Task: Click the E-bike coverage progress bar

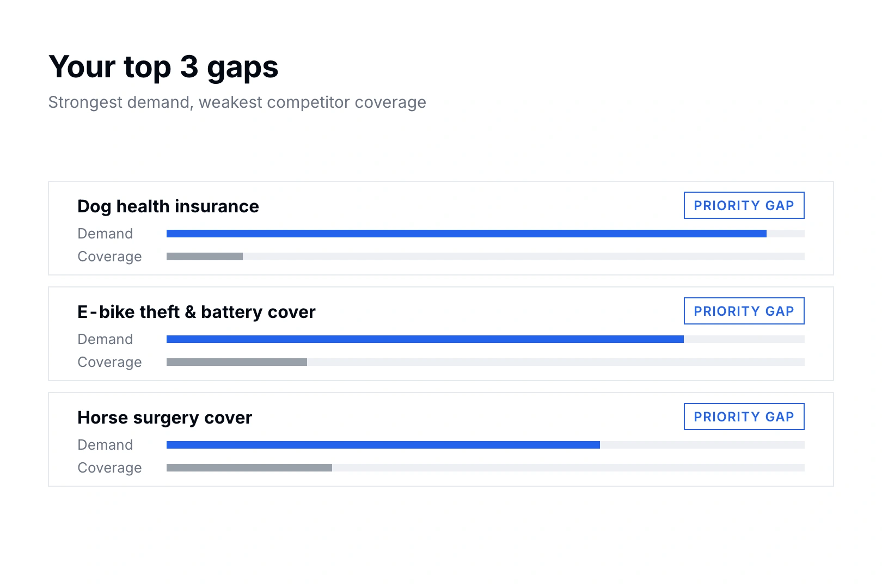Action: pyautogui.click(x=485, y=362)
